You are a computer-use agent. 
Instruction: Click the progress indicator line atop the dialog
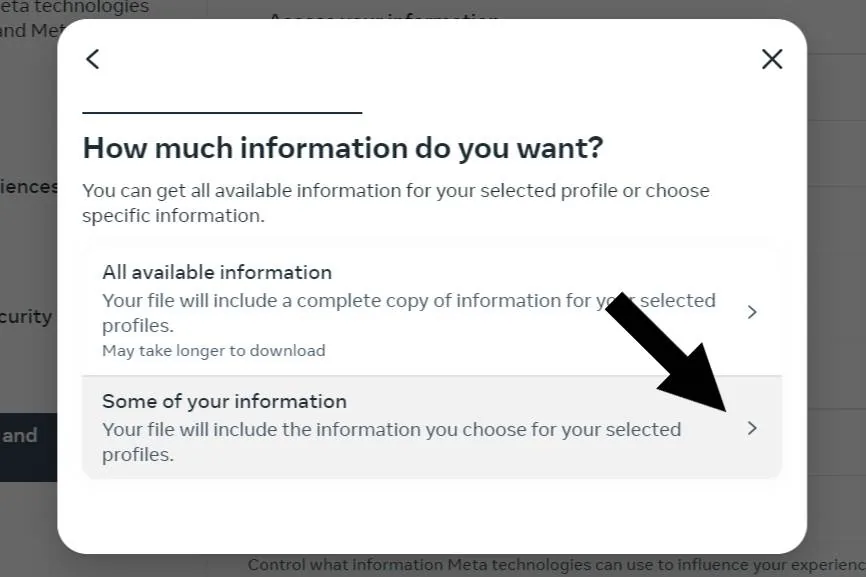221,112
